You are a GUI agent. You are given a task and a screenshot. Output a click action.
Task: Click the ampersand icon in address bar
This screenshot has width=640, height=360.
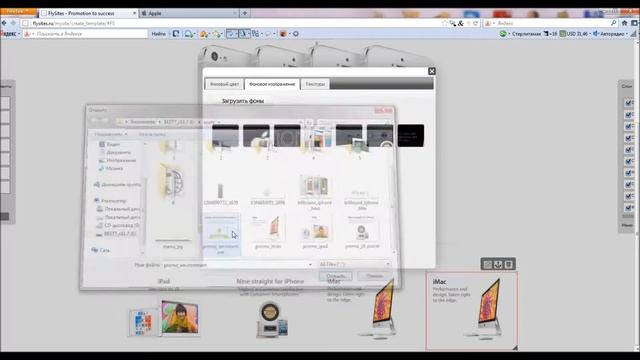tap(461, 24)
